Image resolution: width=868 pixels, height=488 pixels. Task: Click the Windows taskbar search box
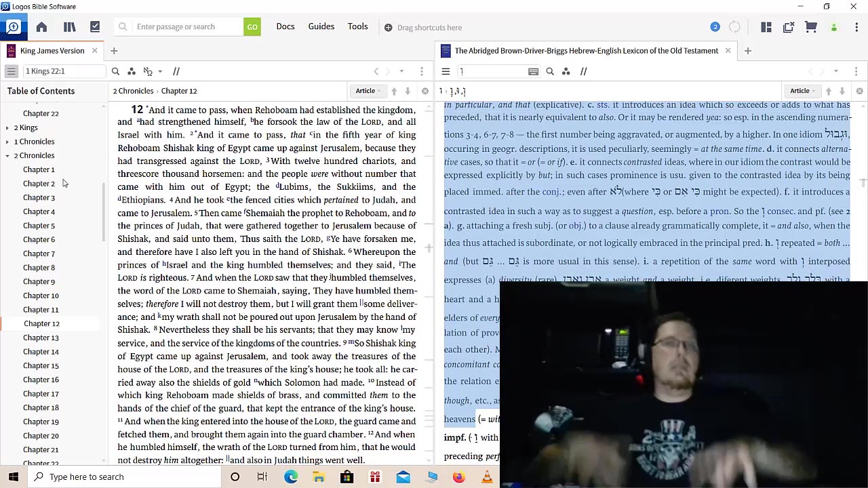(124, 476)
